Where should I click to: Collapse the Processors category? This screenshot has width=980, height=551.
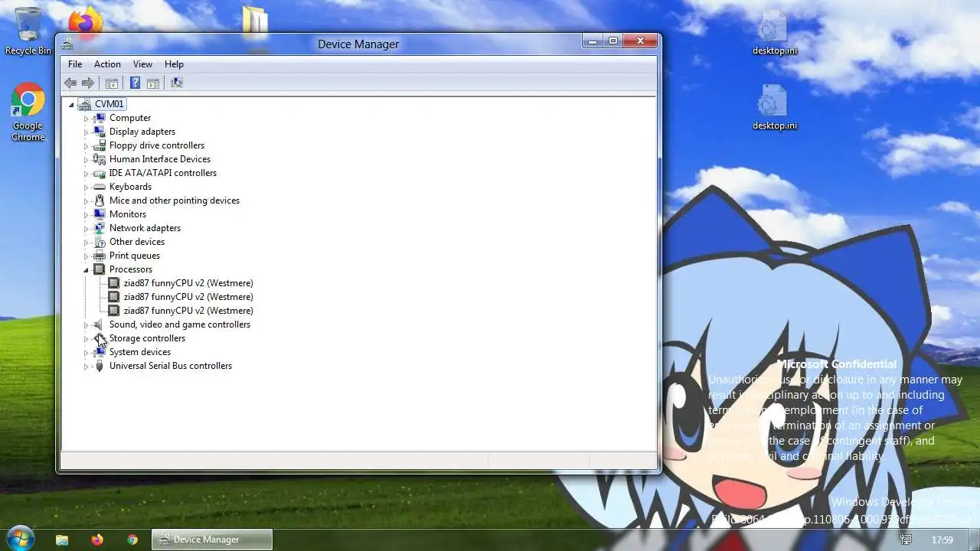86,270
